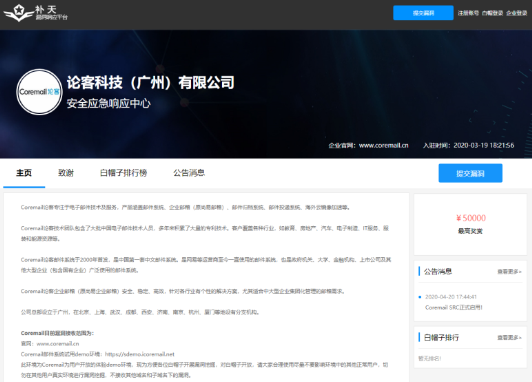Click the 补天 platform logo
This screenshot has width=532, height=382.
(35, 13)
